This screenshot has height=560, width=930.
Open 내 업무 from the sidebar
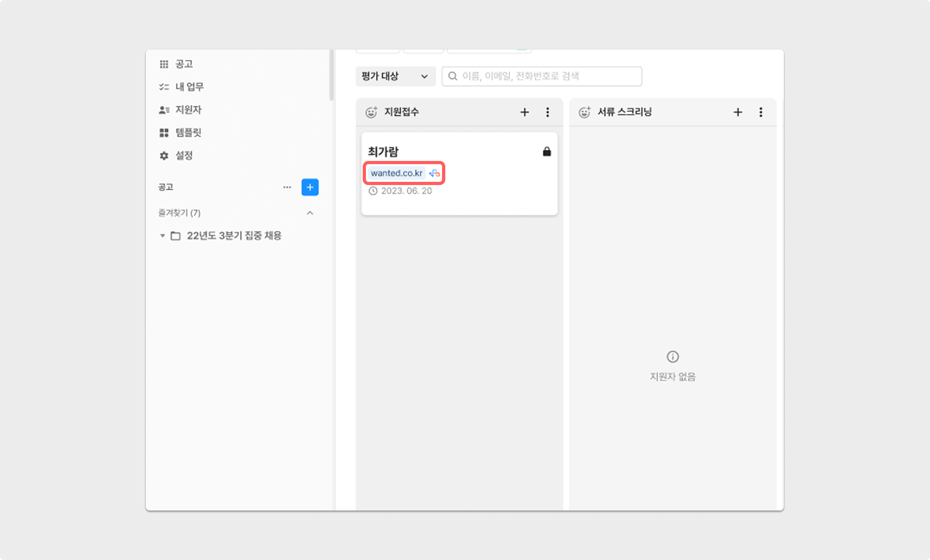coord(189,87)
